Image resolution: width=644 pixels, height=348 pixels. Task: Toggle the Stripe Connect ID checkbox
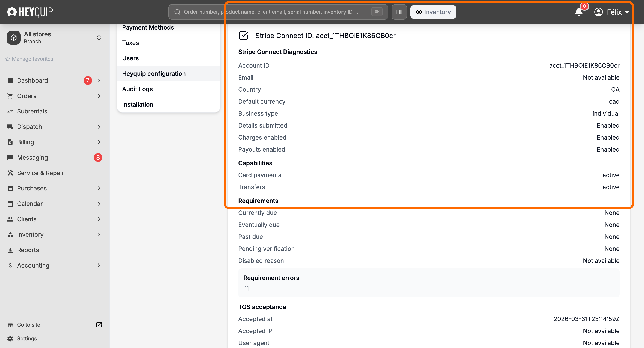[x=243, y=36]
